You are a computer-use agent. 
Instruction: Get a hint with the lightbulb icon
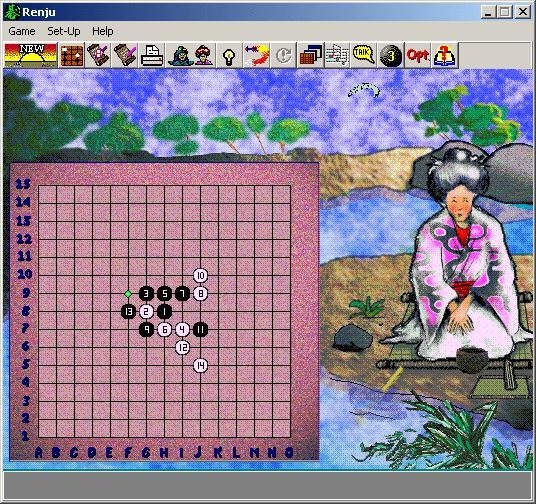[229, 55]
